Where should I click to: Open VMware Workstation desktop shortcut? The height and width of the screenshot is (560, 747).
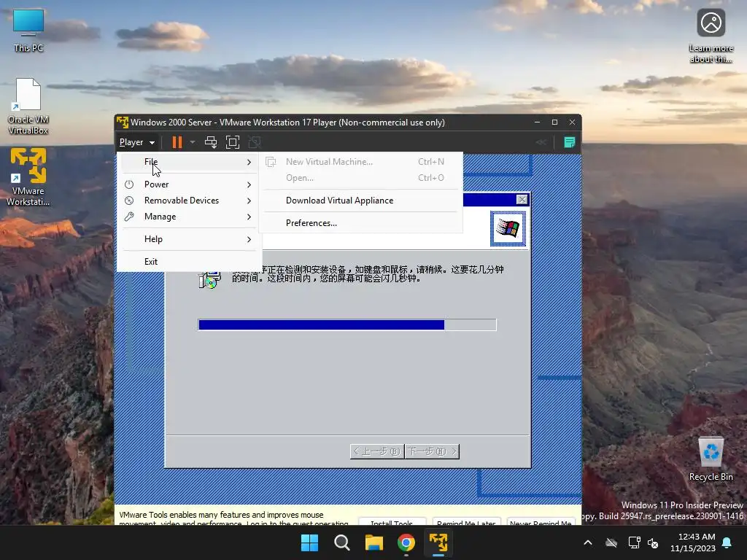click(28, 177)
